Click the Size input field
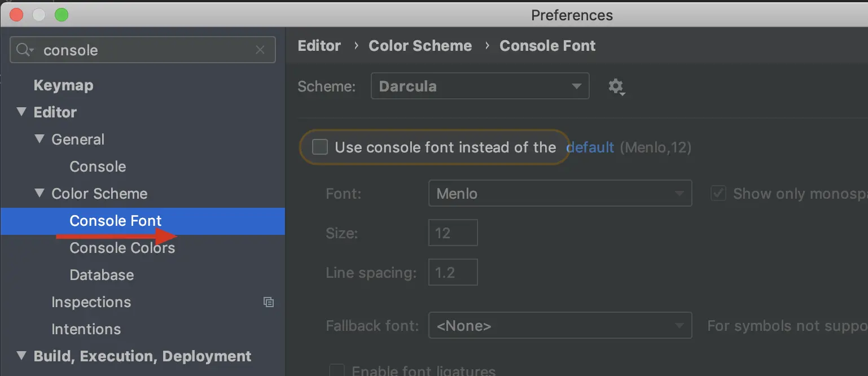The image size is (868, 376). (453, 233)
